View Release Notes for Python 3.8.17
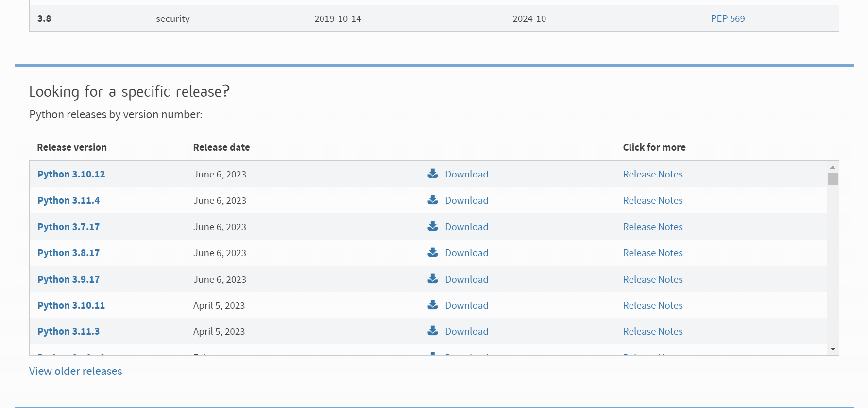Viewport: 868px width, 408px height. pos(653,253)
